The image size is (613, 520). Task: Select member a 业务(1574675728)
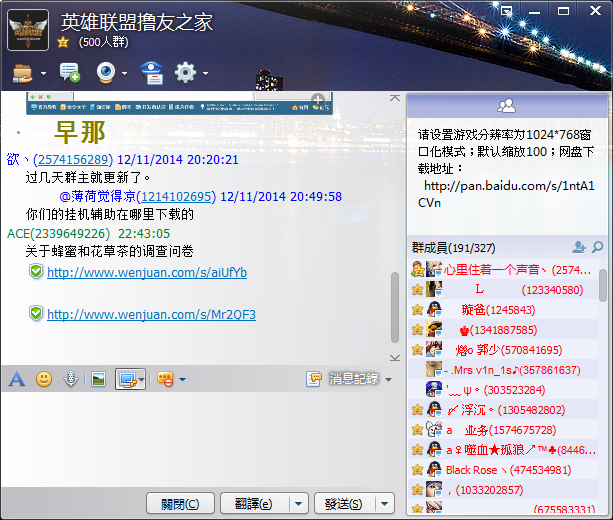(x=502, y=430)
